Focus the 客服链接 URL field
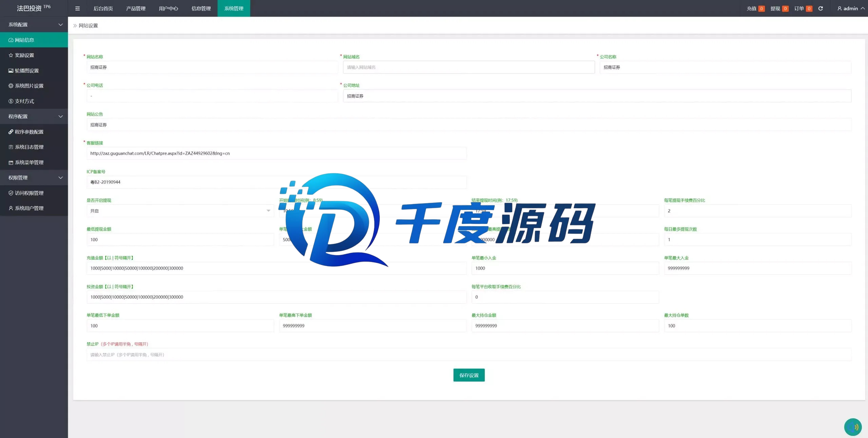 pyautogui.click(x=277, y=153)
